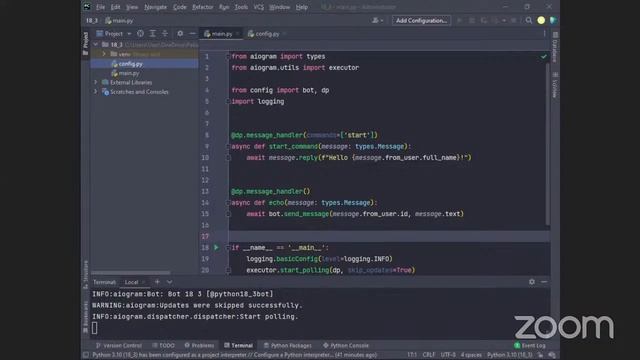Click the teal shield icon in the top toolbar

point(553,20)
